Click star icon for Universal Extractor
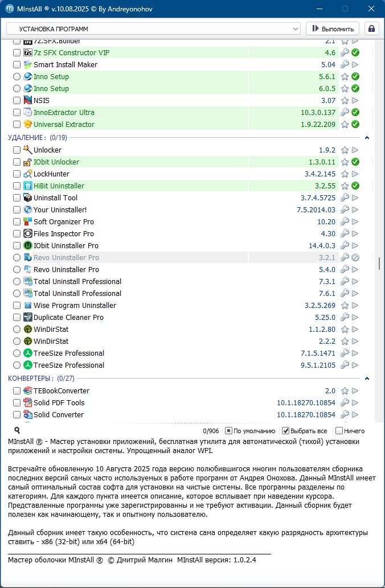 click(x=345, y=125)
